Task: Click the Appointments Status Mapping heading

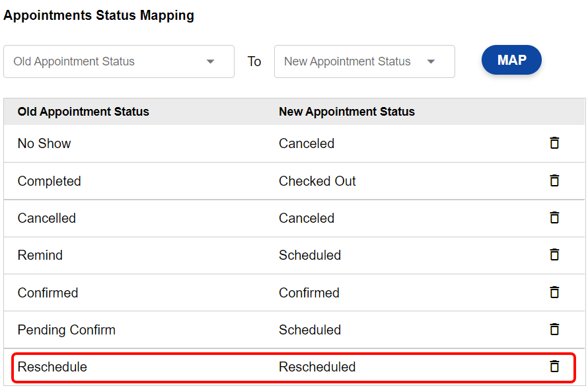Action: 99,15
